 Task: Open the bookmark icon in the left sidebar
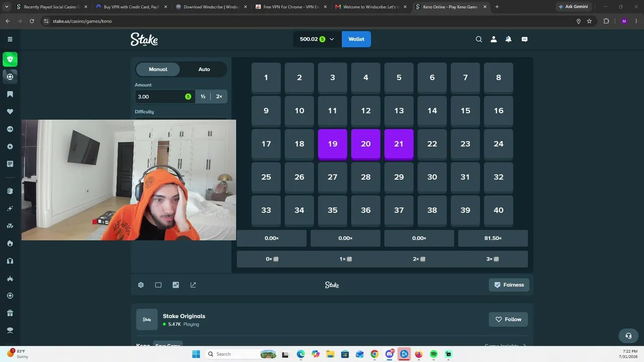coord(10,94)
